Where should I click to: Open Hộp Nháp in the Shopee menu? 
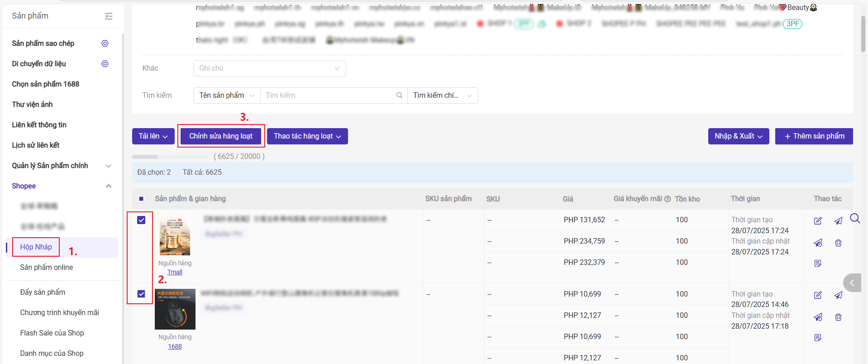pyautogui.click(x=36, y=247)
